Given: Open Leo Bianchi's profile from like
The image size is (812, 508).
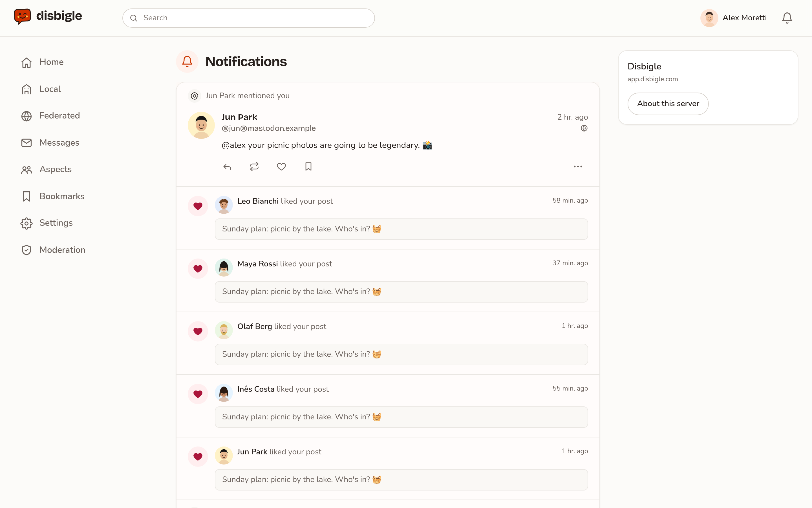Looking at the screenshot, I should 258,201.
